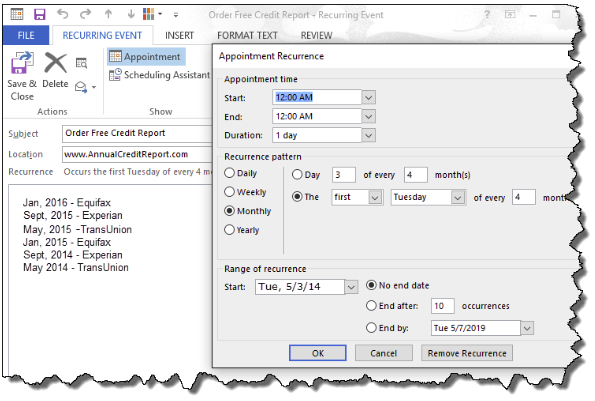This screenshot has width=595, height=401.
Task: Expand the Start time dropdown
Action: [368, 97]
